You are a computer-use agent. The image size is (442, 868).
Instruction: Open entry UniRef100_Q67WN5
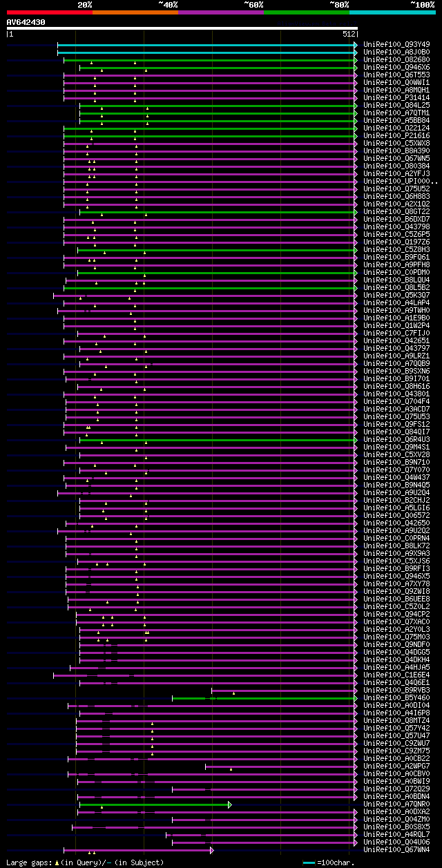(x=396, y=159)
